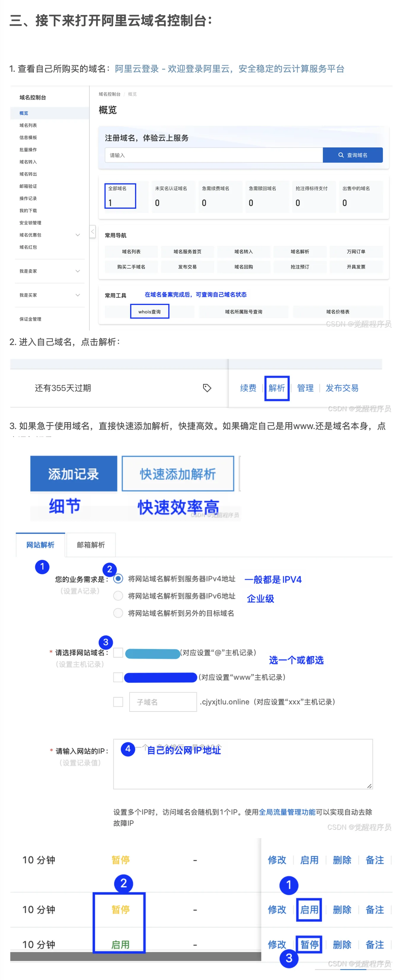The width and height of the screenshot is (415, 980).
Task: Switch to the 邮箱解析 tab
Action: [x=91, y=545]
